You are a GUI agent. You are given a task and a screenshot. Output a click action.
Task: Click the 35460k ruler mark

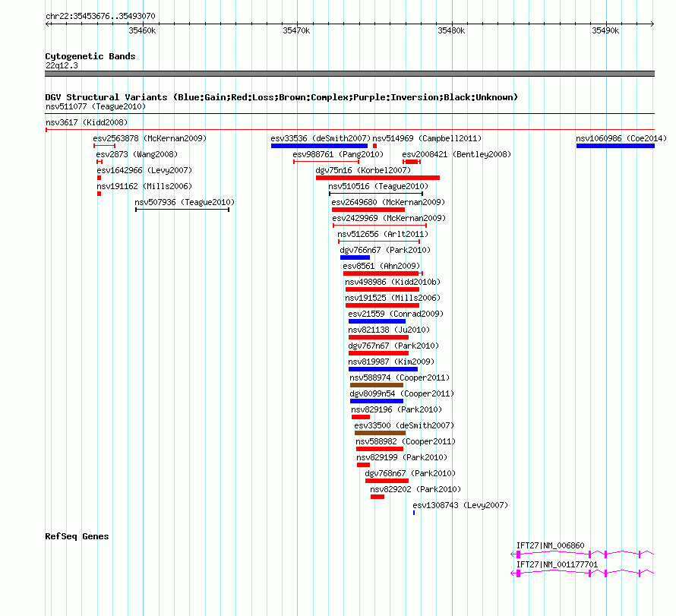pos(142,30)
